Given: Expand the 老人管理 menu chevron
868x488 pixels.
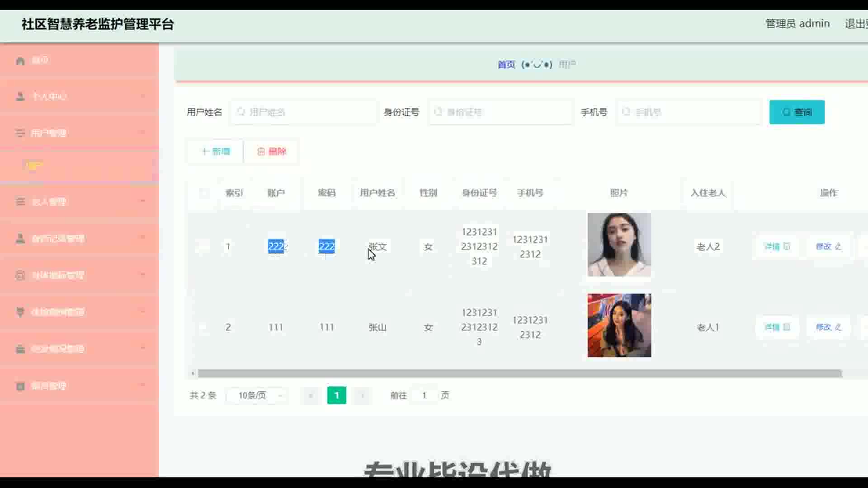Looking at the screenshot, I should [143, 201].
